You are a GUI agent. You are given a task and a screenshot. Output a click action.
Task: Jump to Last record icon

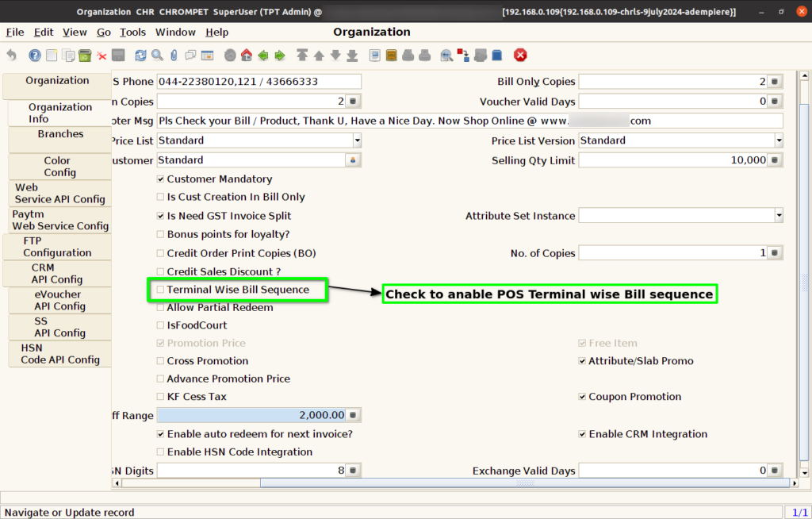pos(352,55)
